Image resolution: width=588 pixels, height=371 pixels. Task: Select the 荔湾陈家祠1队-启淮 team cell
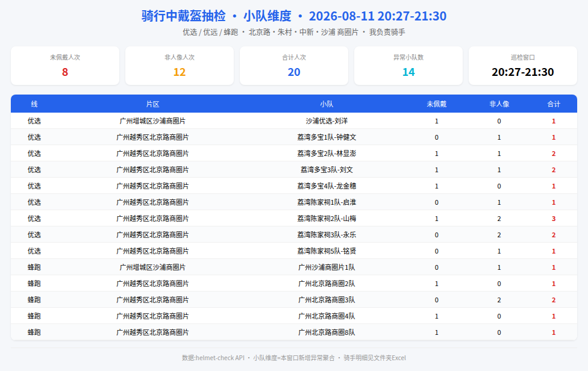[327, 202]
